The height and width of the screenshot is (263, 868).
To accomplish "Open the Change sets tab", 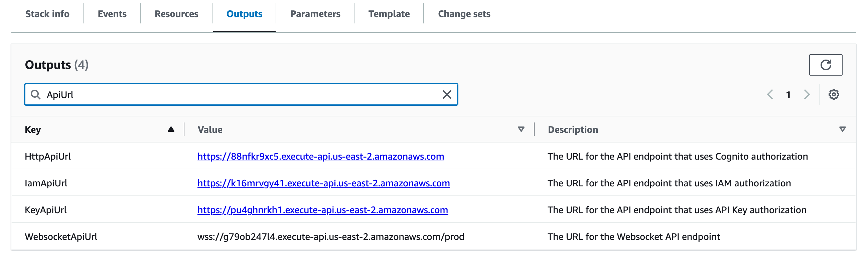I will click(x=464, y=14).
